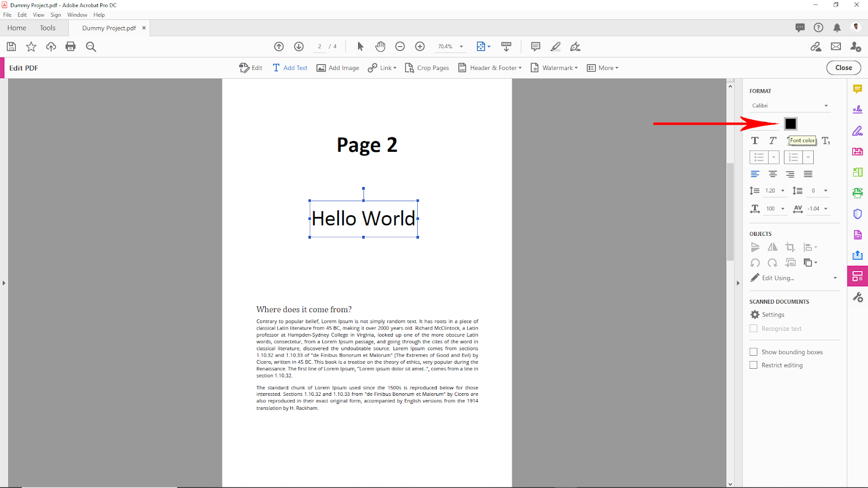Viewport: 868px width, 488px height.
Task: Add a comment sticky note icon
Action: coord(535,47)
